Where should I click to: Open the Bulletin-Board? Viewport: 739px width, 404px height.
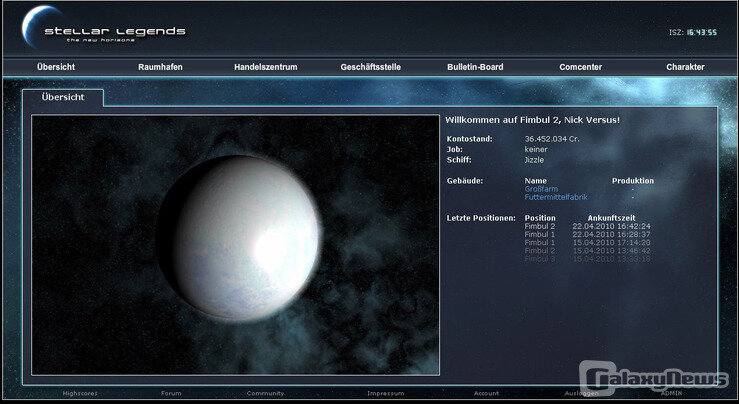pos(475,67)
